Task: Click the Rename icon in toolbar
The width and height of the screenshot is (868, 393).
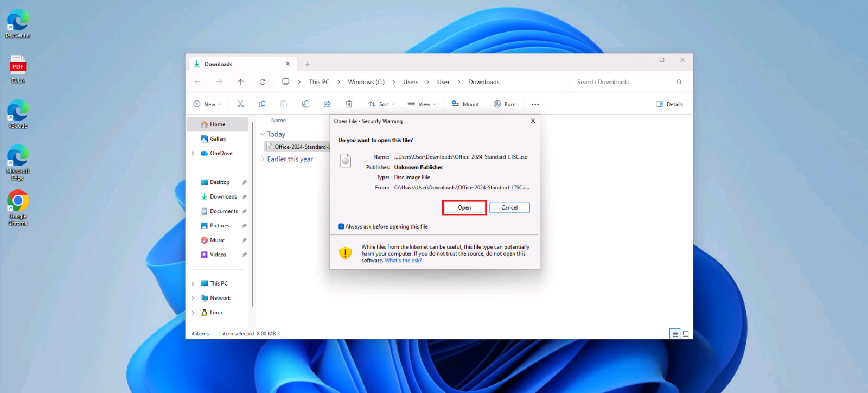Action: [305, 104]
